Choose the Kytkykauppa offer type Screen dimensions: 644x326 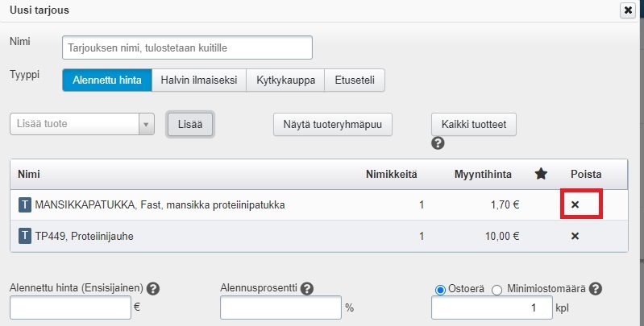coord(285,80)
